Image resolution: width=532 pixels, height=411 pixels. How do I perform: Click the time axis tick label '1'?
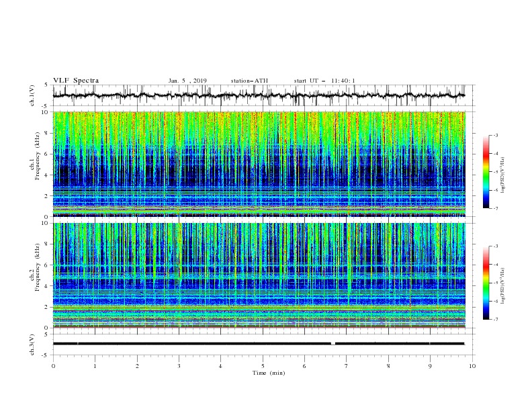[95, 366]
